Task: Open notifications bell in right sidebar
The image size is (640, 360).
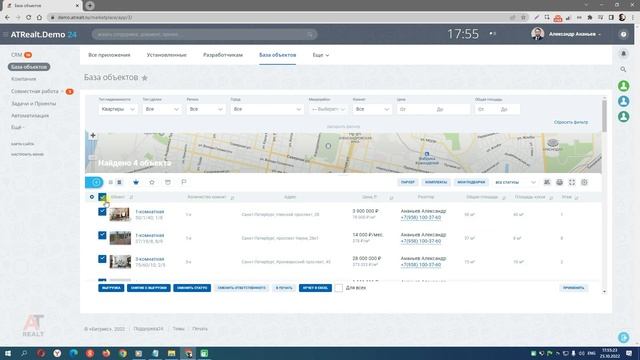Action: pos(623,53)
